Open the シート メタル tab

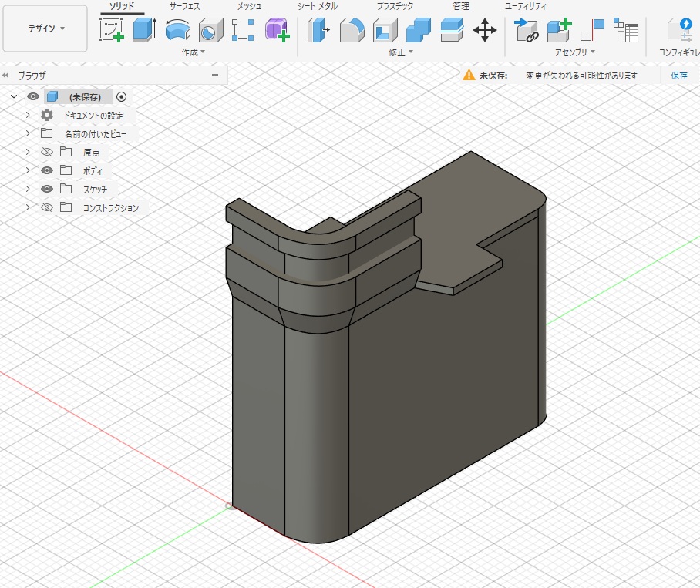[x=318, y=6]
